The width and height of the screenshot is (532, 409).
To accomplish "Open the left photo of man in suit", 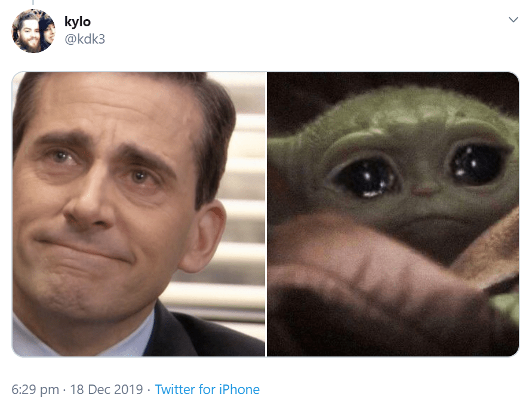I will [139, 214].
